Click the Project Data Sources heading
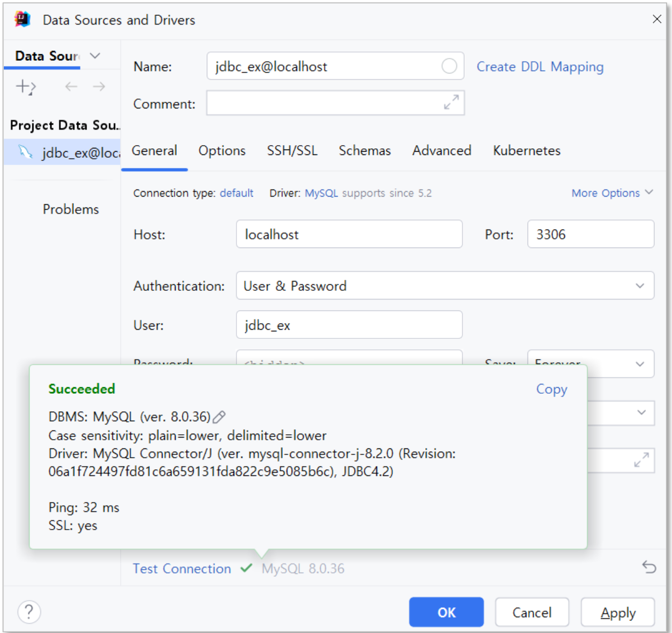672x633 pixels. (65, 125)
